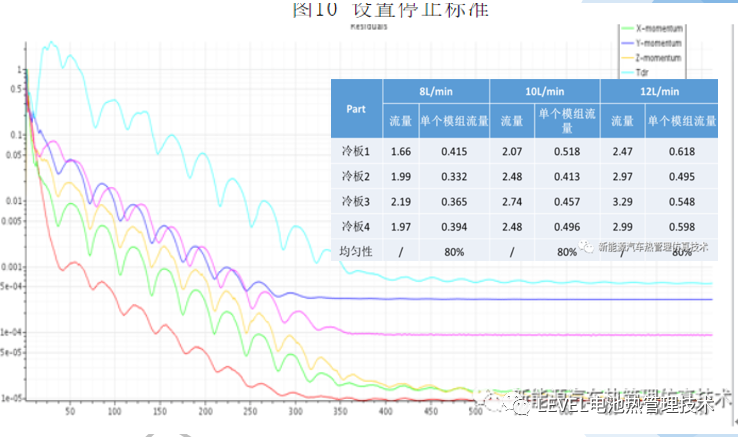738x437 pixels.
Task: Click the 0.413 cell
Action: [567, 177]
